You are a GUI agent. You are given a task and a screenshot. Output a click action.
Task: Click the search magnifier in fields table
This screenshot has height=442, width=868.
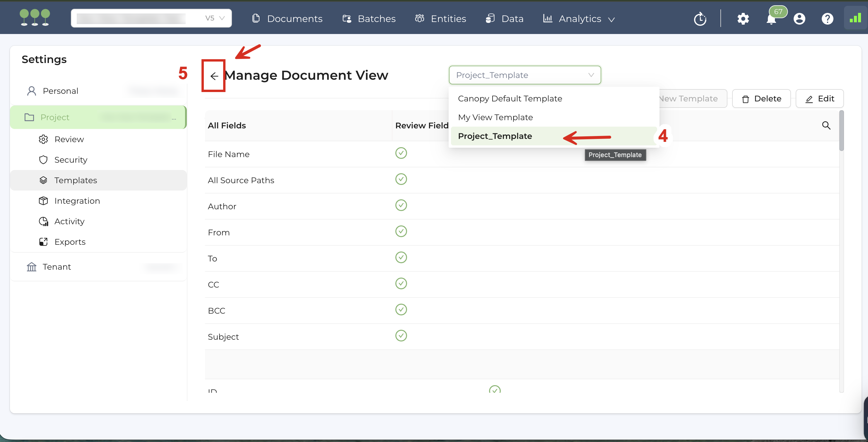[x=826, y=125]
